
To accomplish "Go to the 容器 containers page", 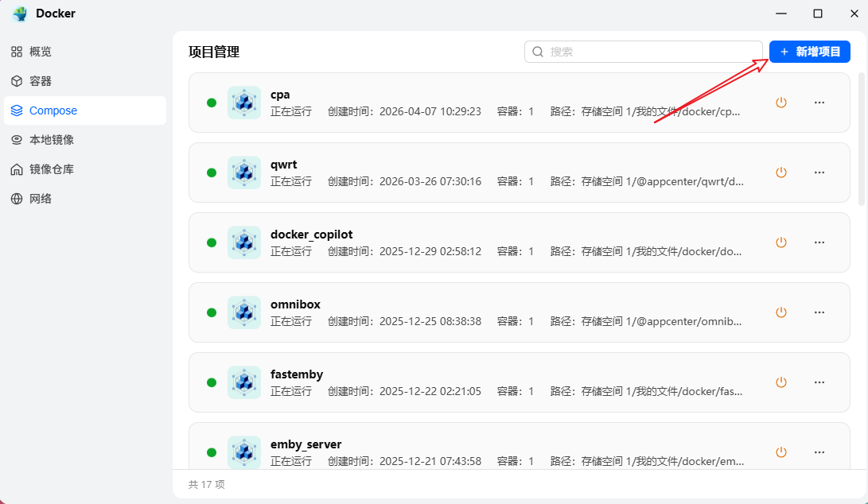I will point(84,81).
